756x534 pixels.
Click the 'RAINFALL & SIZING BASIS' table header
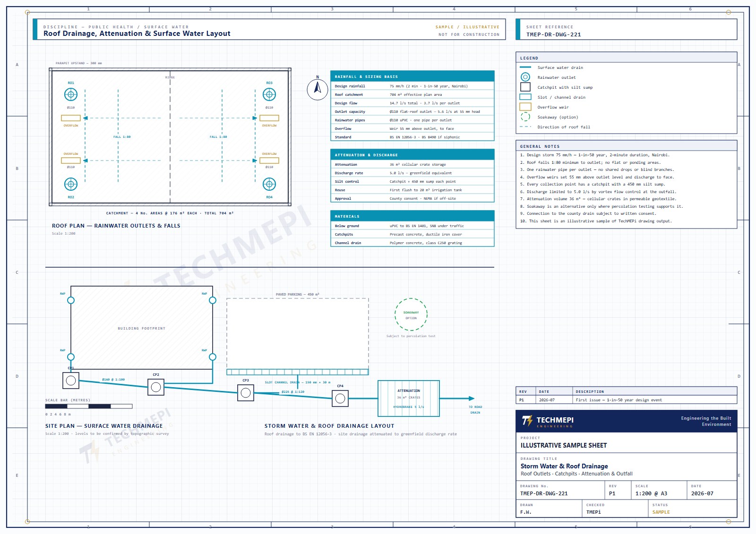pos(412,76)
